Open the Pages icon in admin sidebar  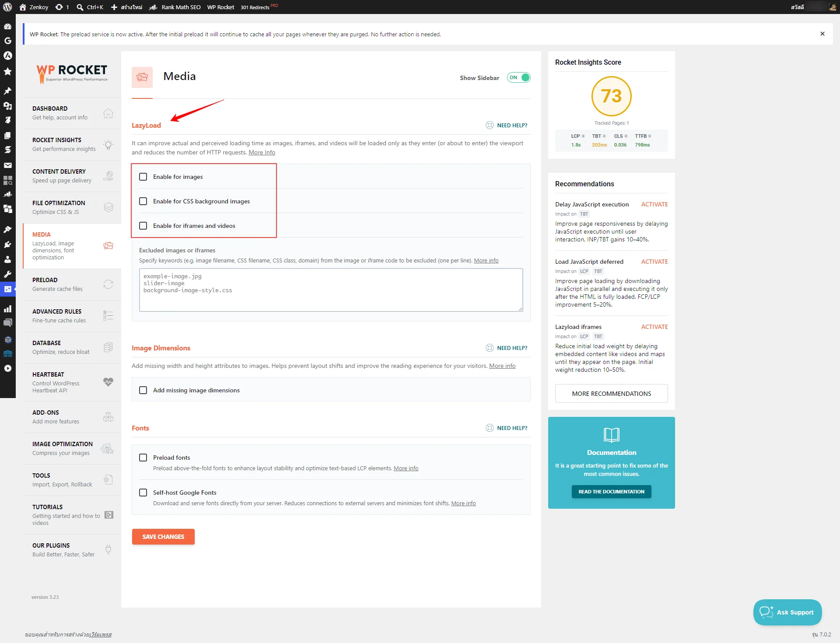click(x=7, y=135)
